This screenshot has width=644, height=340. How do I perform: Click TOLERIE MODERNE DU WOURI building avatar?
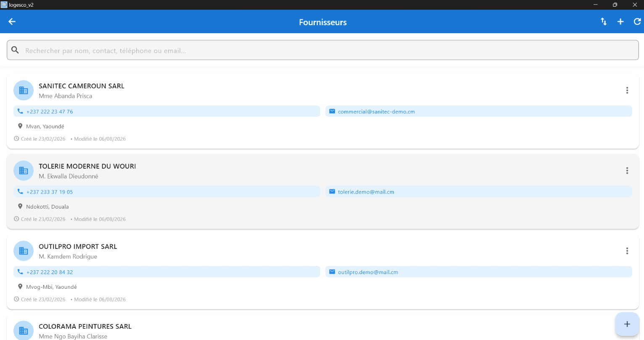24,170
